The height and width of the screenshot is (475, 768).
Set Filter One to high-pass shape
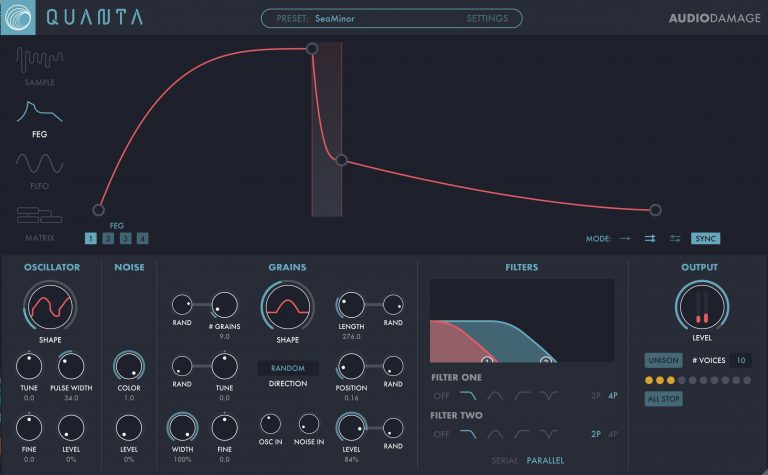(x=522, y=395)
